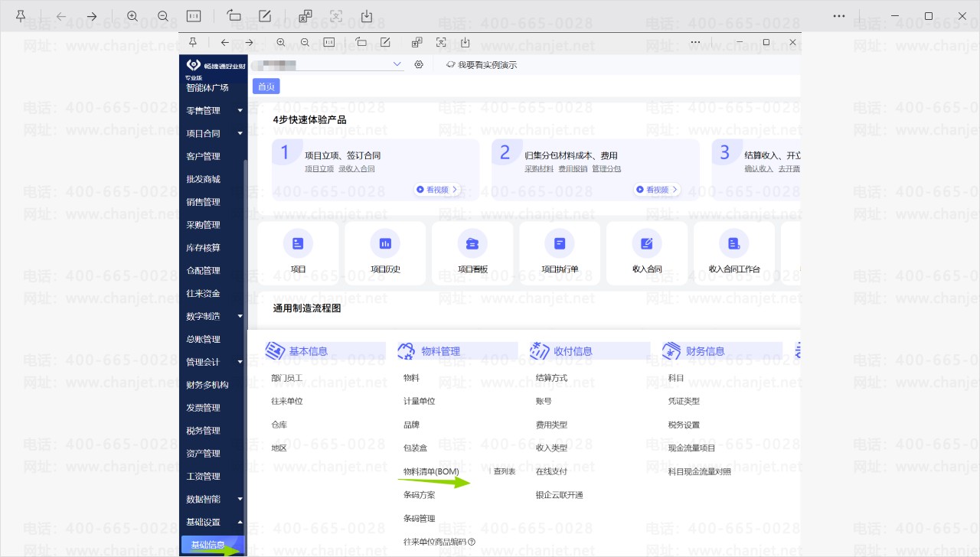Open 结算方式 under 收付信息
Screen dimensions: 980x557
click(552, 378)
